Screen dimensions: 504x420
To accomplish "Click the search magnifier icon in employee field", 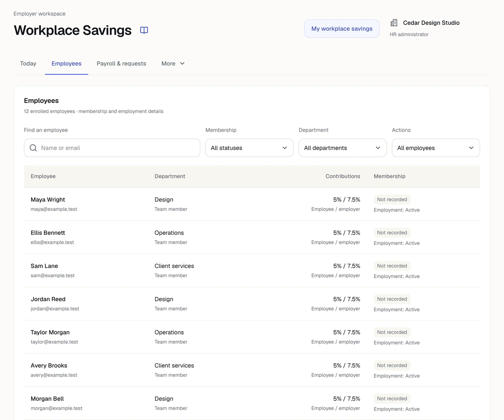I will pos(33,148).
